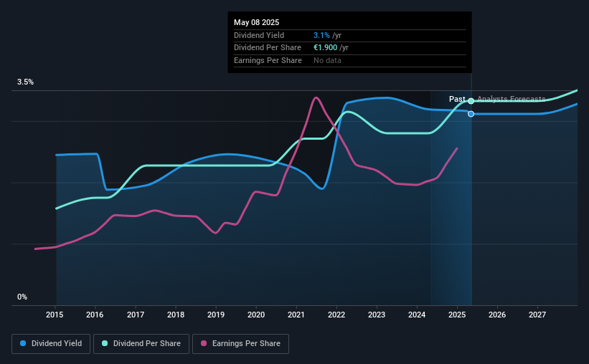Click the 2023 x-axis label
Screen dimensions: 589x364
click(377, 315)
